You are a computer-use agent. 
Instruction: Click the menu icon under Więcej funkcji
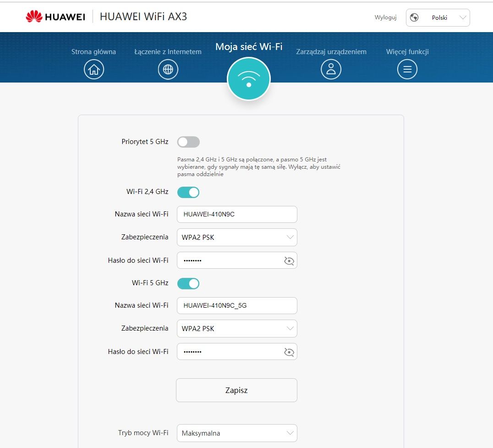[407, 69]
